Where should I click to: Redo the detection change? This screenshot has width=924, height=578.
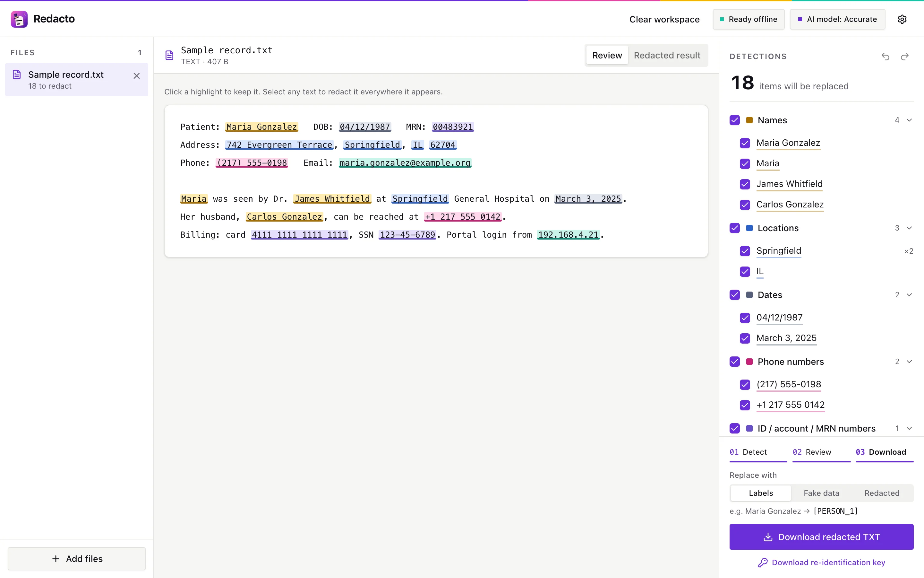coord(904,57)
